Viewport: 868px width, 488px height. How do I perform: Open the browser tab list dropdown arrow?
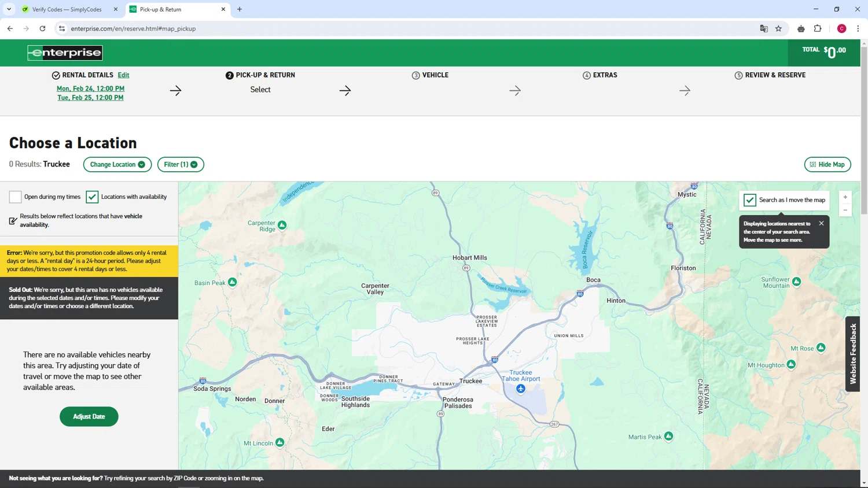pyautogui.click(x=9, y=9)
